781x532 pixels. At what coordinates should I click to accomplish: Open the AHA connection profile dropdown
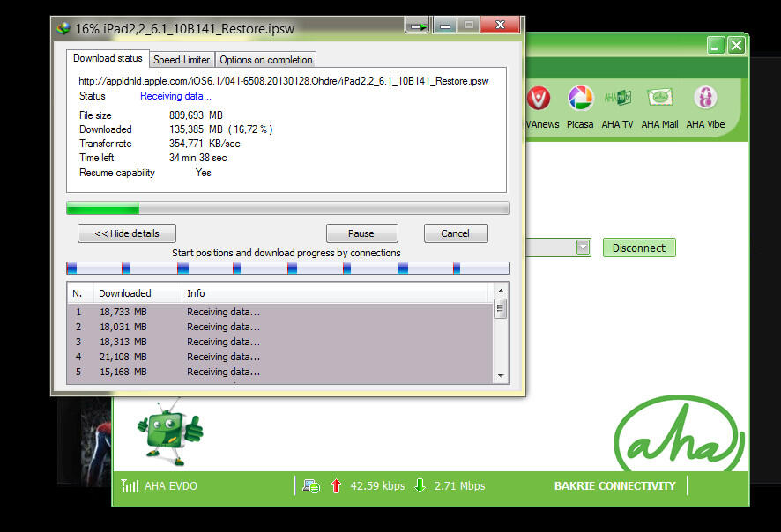click(x=583, y=248)
